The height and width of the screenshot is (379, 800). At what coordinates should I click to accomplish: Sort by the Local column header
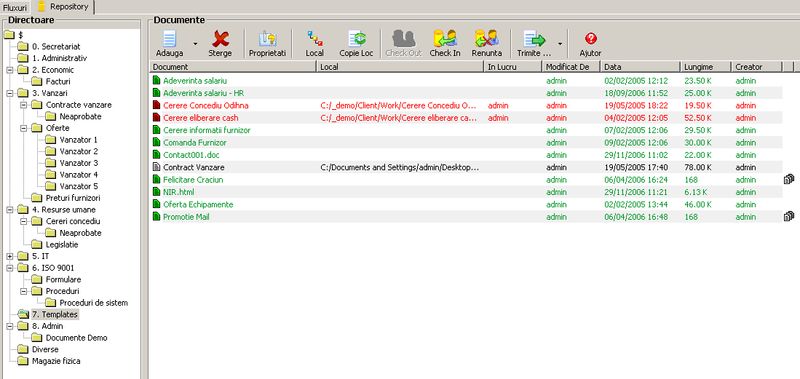pos(400,67)
